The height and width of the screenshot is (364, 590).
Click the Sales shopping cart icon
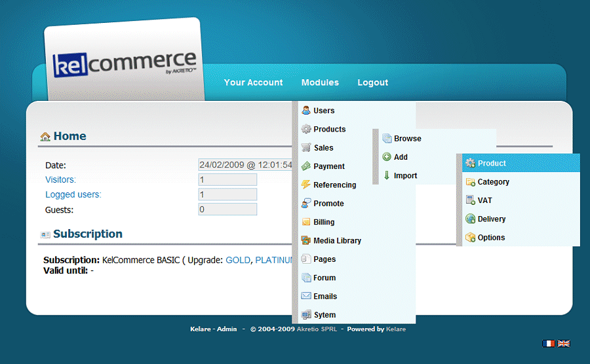coord(306,148)
